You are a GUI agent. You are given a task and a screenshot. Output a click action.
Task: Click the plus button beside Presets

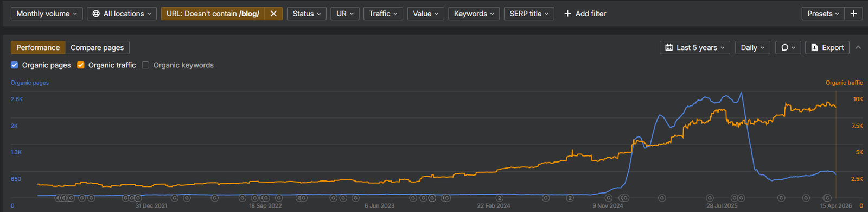pos(853,14)
